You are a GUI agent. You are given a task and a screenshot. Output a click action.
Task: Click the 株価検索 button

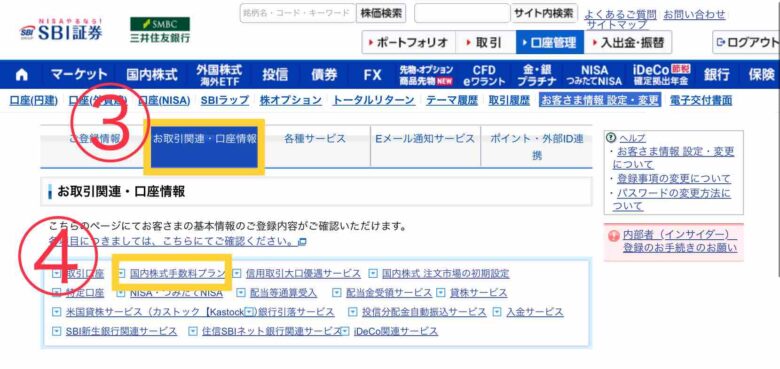(x=381, y=13)
